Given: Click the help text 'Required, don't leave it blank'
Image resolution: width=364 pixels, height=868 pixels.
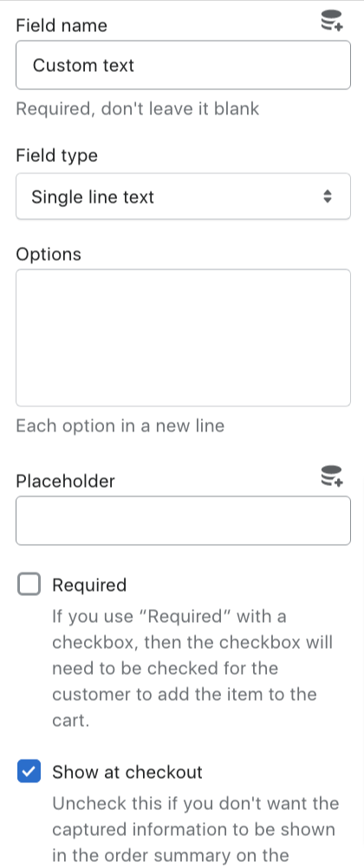Looking at the screenshot, I should pos(138,108).
